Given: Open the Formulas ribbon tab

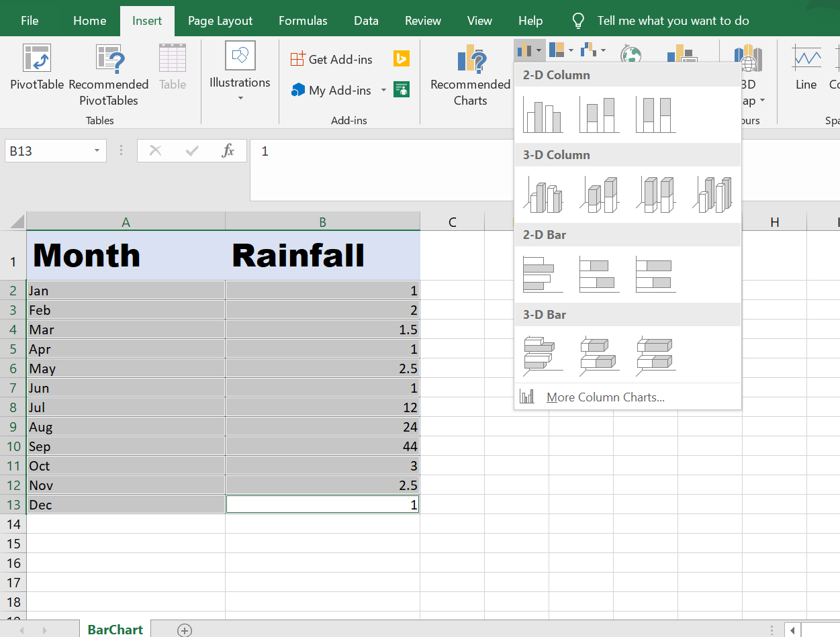Looking at the screenshot, I should (x=303, y=21).
